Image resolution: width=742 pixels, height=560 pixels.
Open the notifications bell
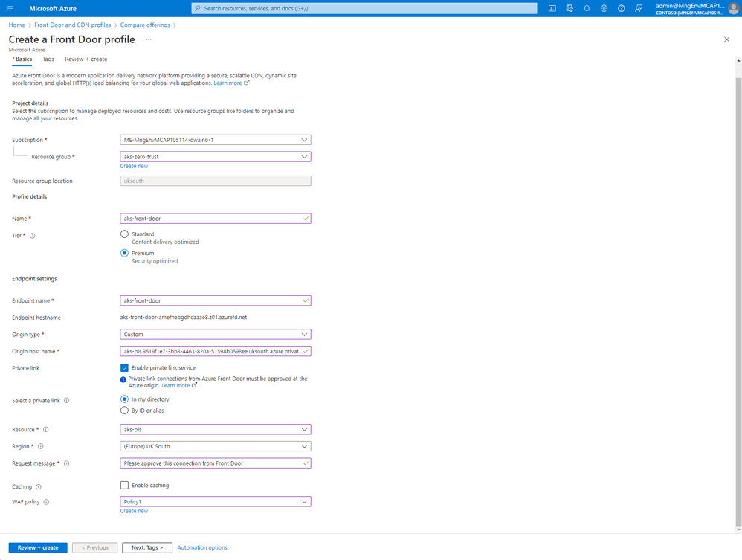[x=587, y=8]
